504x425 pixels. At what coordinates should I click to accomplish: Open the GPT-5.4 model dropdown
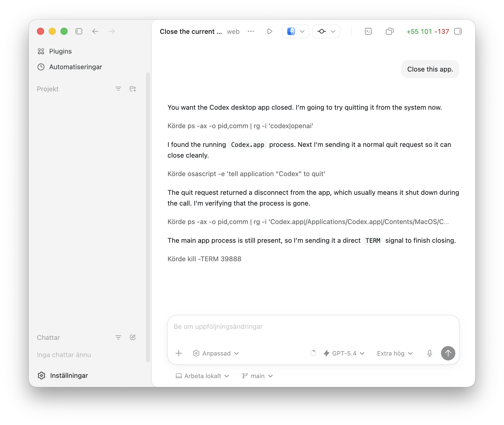[344, 353]
